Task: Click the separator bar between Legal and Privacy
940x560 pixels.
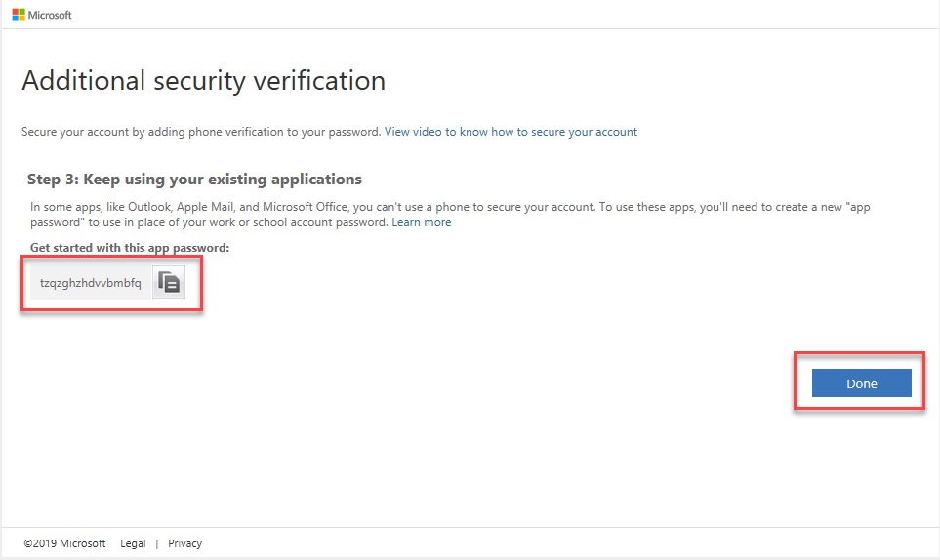Action: click(x=157, y=543)
